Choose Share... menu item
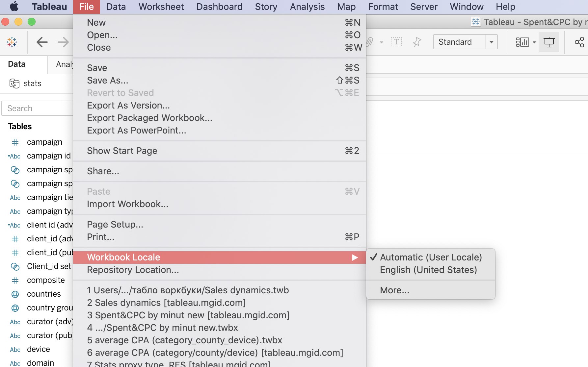 pos(220,171)
